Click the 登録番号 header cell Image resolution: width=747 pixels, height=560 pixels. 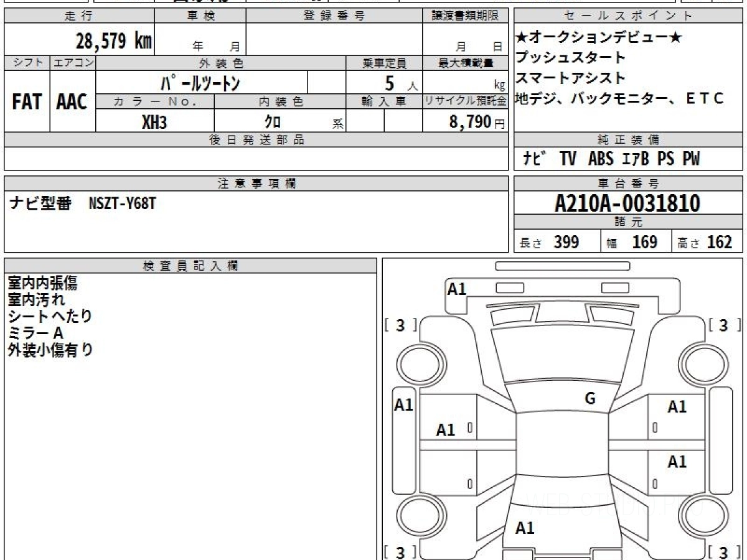coord(334,16)
